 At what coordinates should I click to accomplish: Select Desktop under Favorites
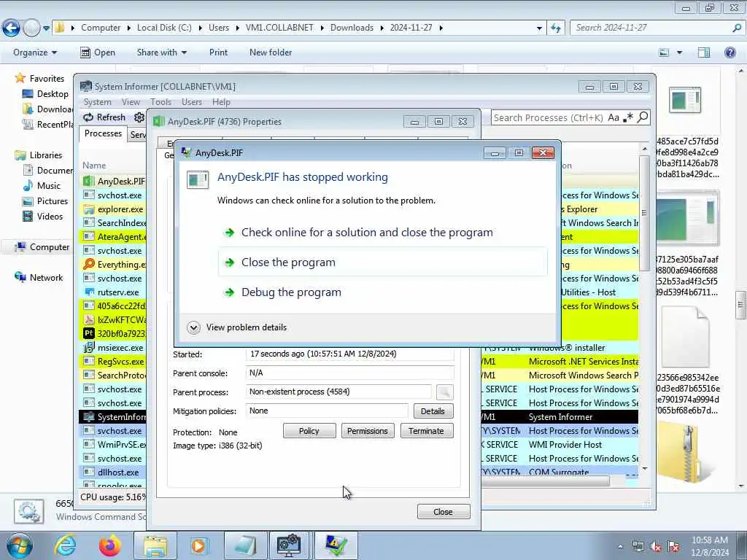click(46, 94)
